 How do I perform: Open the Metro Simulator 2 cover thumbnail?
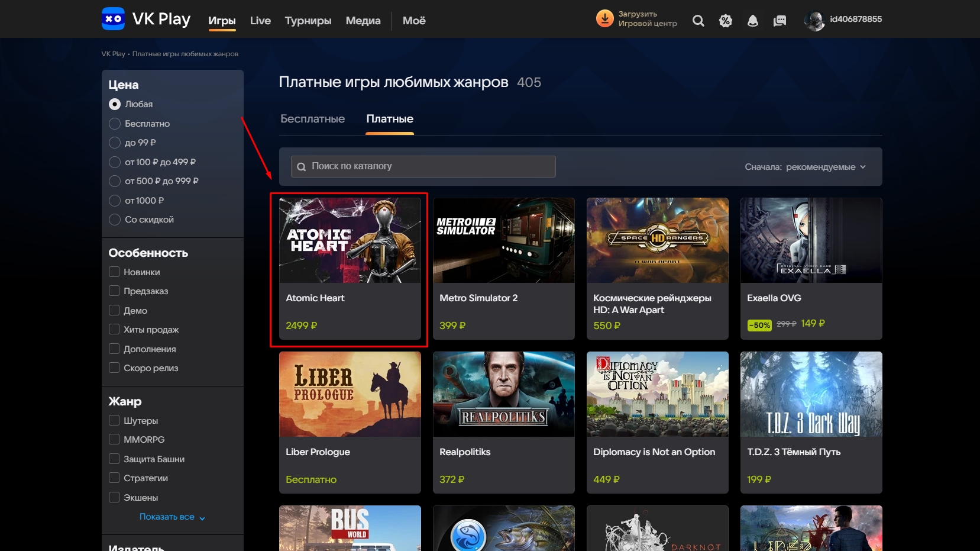504,240
